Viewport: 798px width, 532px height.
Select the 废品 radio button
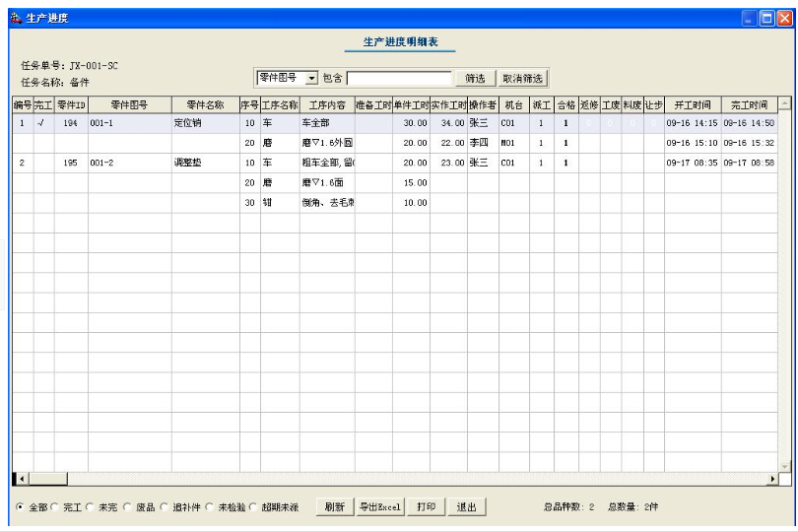(127, 506)
